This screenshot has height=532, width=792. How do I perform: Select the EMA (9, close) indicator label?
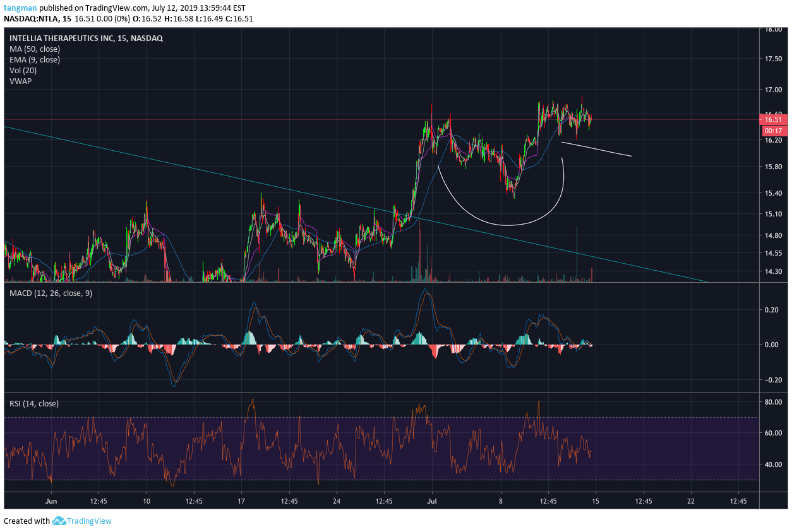[x=35, y=59]
